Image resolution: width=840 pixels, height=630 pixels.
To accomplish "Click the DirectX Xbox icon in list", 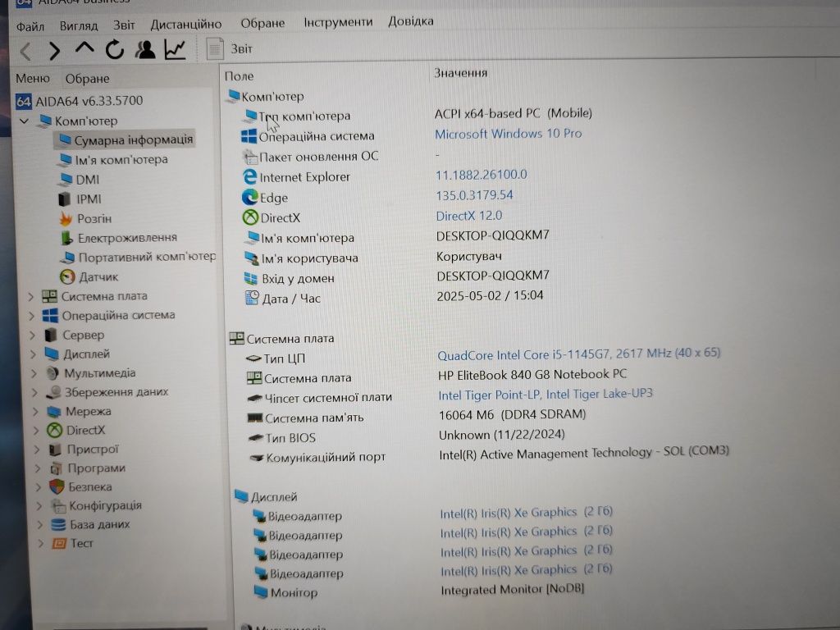I will [x=250, y=217].
